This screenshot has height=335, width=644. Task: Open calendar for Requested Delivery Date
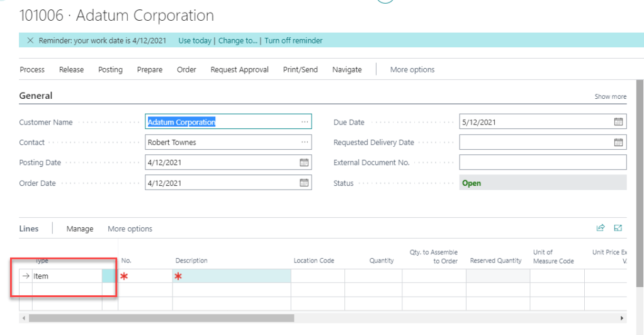coord(618,142)
